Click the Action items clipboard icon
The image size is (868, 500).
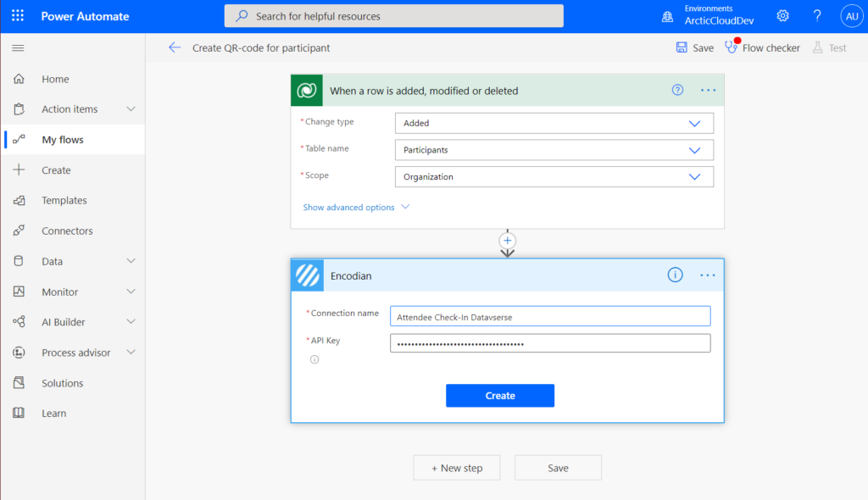pyautogui.click(x=19, y=109)
